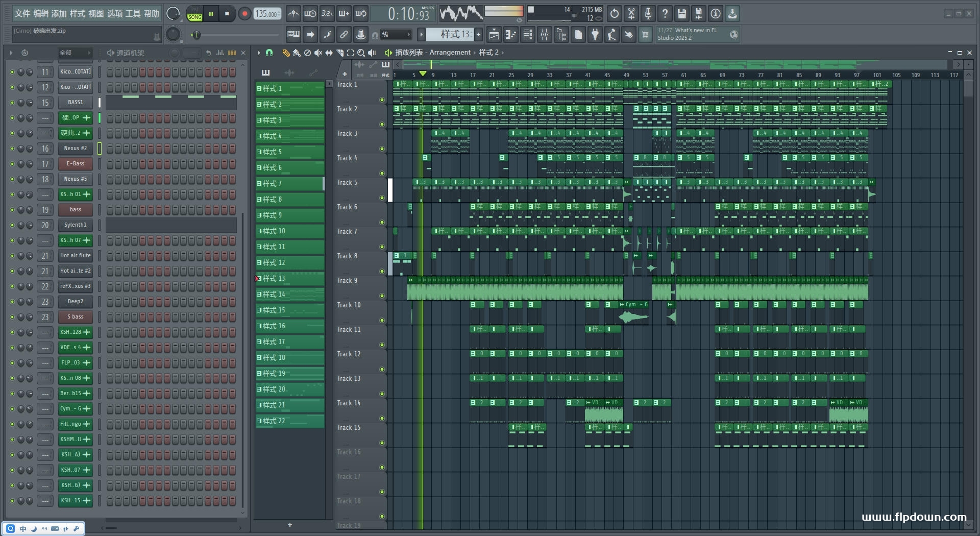Select the Sylenth1 channel button
Viewport: 980px width, 536px height.
[75, 225]
